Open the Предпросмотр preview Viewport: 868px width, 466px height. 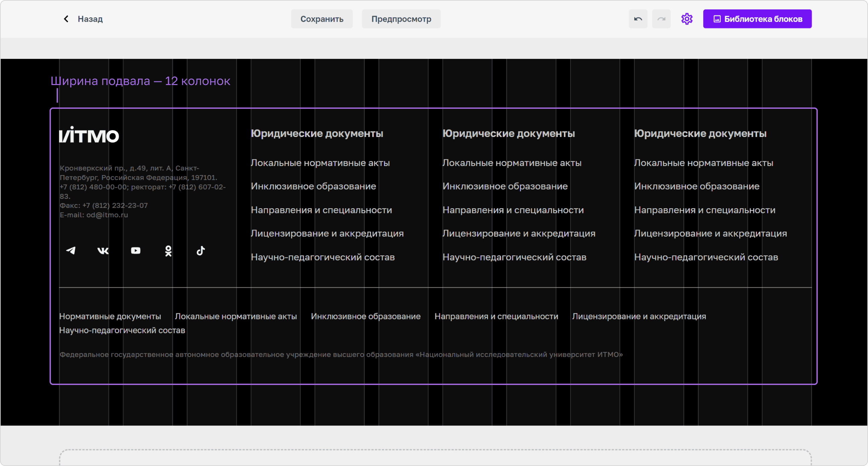coord(401,19)
